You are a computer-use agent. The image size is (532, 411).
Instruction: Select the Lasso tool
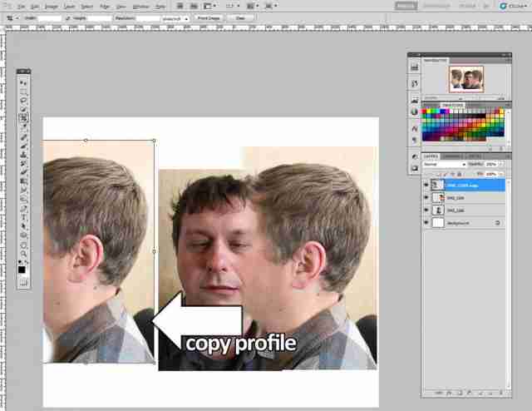[23, 100]
